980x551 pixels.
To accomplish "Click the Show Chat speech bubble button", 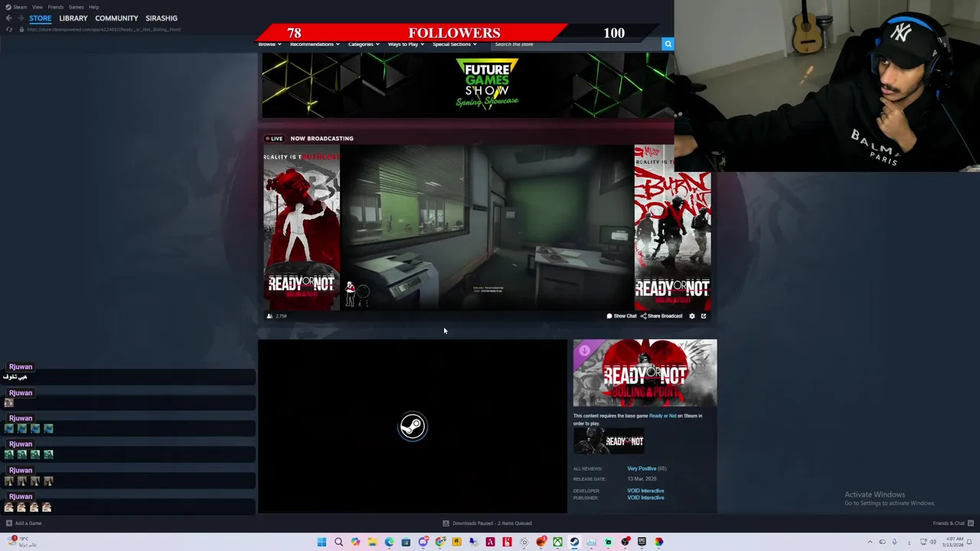I will coord(621,316).
